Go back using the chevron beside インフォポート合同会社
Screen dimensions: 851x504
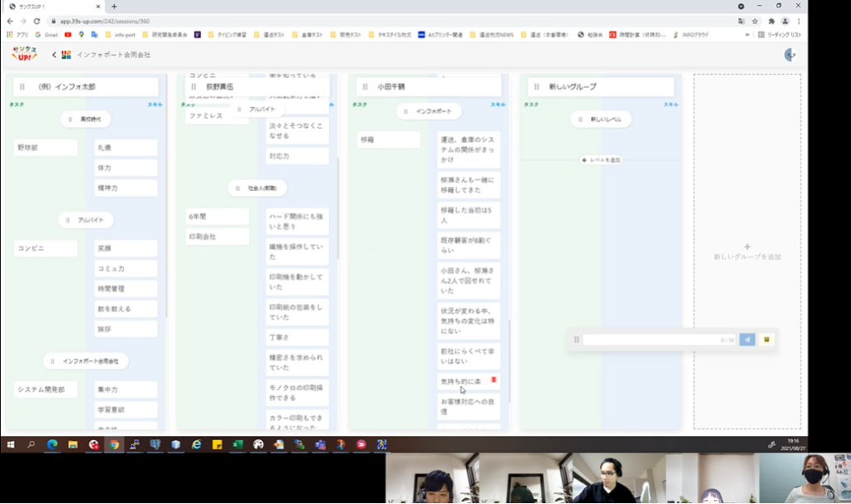click(x=54, y=55)
